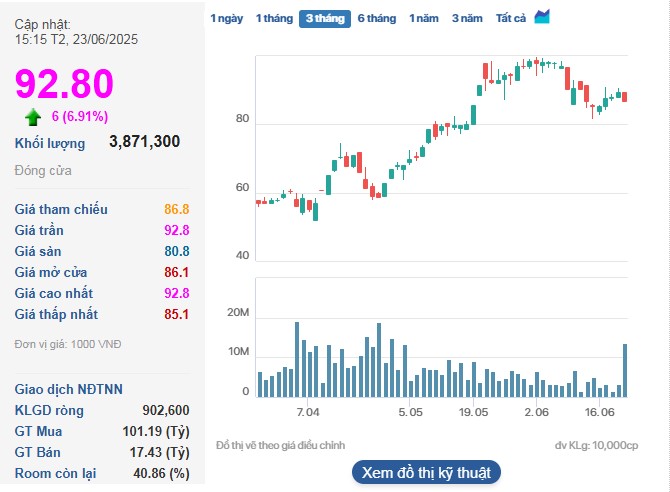Switch to the 1 tháng range
The height and width of the screenshot is (492, 670).
click(x=274, y=19)
